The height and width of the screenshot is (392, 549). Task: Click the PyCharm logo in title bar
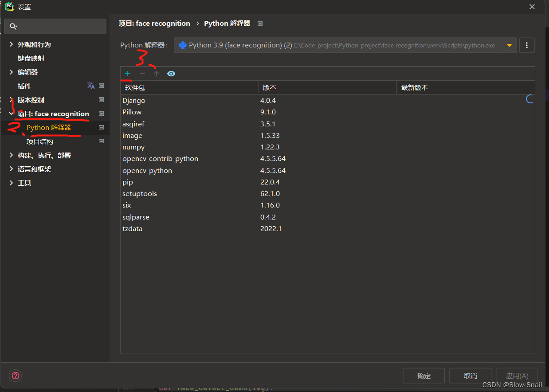point(9,7)
